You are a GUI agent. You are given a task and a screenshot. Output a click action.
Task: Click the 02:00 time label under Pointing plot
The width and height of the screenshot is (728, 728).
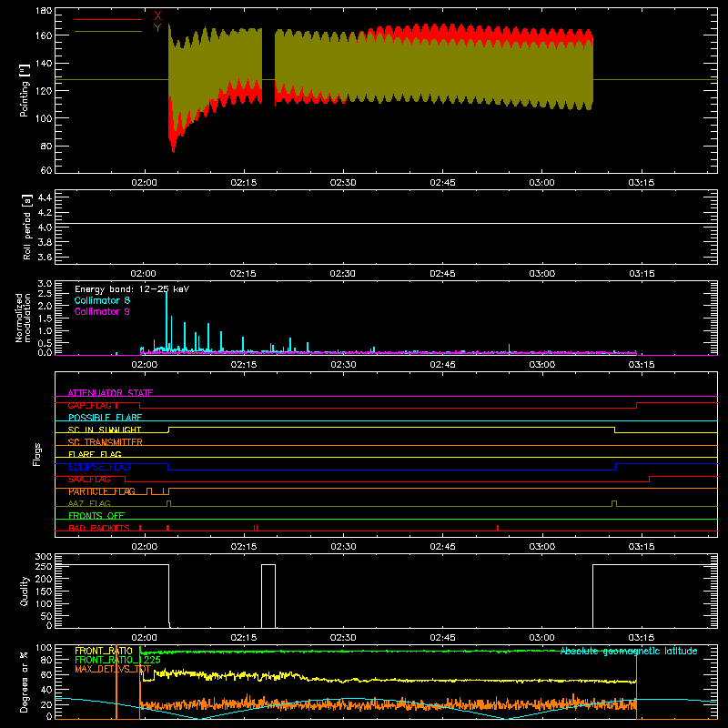(x=144, y=183)
